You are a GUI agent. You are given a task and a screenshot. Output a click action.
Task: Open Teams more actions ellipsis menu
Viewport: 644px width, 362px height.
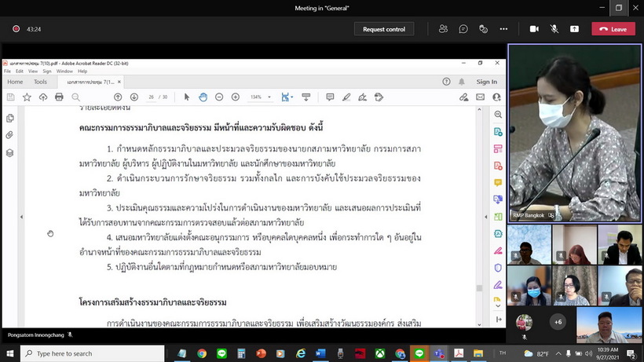[x=503, y=29]
